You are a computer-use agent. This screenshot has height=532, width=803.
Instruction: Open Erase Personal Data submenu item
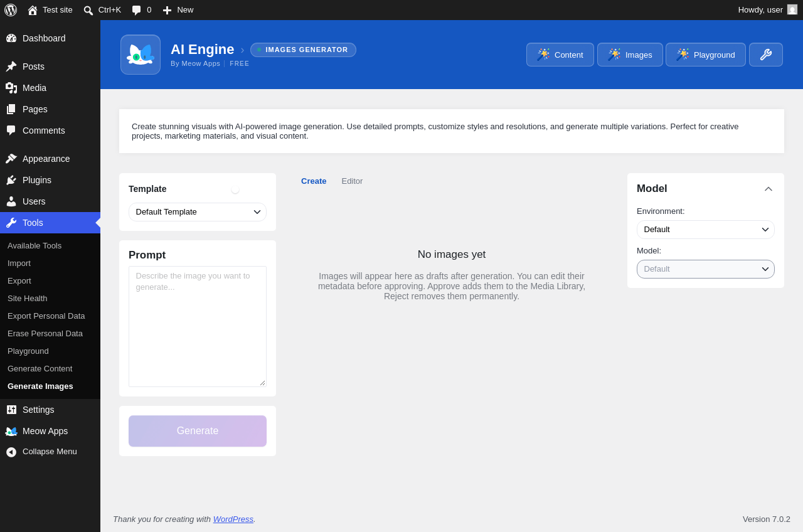(45, 334)
